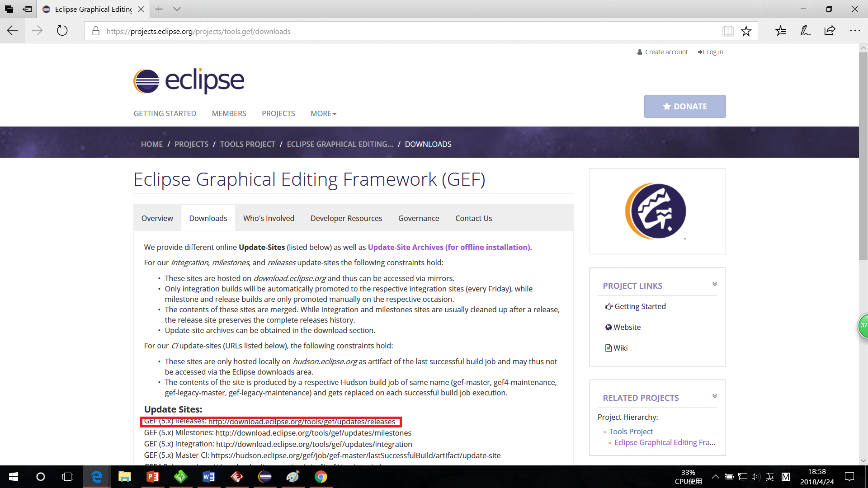The width and height of the screenshot is (868, 488).
Task: Open Update-Site Archives offline installation link
Action: tap(449, 247)
